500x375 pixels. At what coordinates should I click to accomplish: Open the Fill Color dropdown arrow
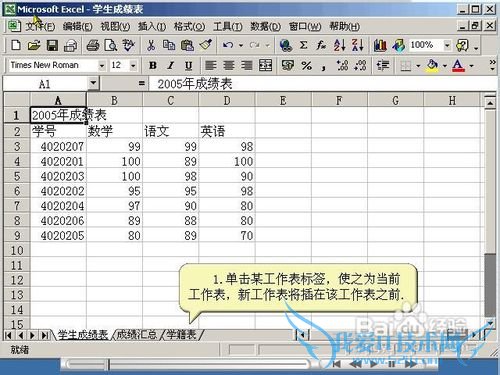444,65
